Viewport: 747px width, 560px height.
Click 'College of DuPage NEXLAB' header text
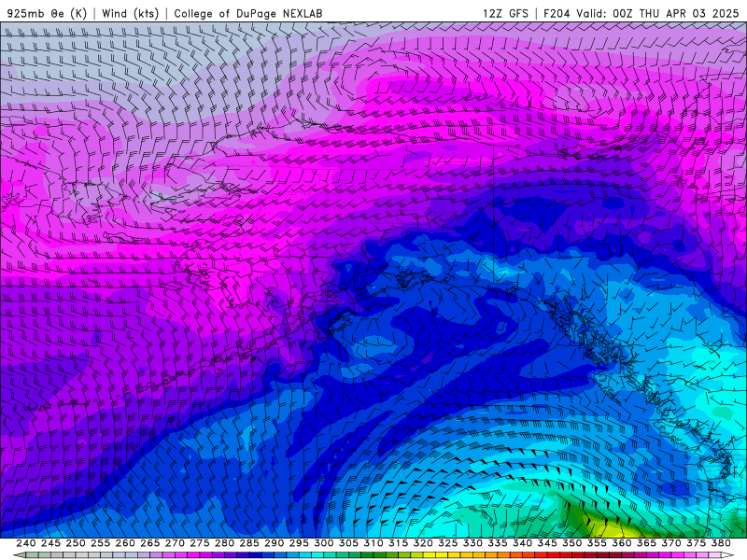click(x=248, y=13)
